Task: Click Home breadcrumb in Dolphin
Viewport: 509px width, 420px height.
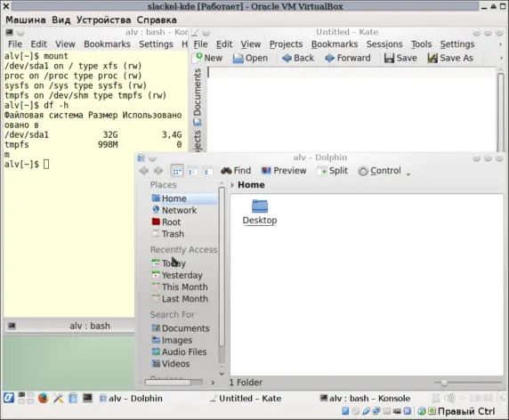Action: 251,185
